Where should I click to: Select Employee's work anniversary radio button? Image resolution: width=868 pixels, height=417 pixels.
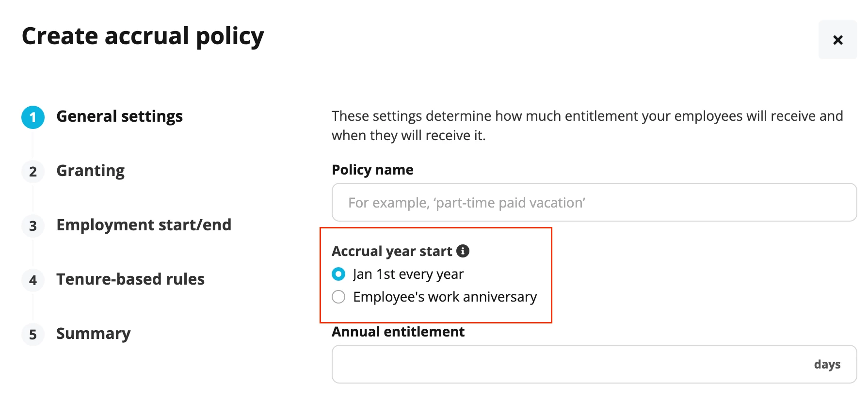338,297
